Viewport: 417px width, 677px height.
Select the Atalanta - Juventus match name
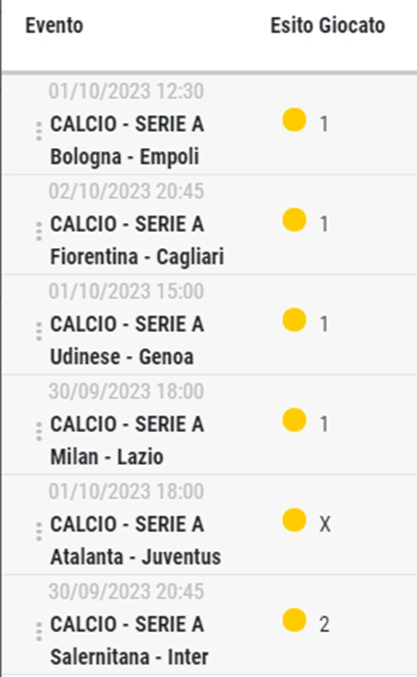coord(136,557)
